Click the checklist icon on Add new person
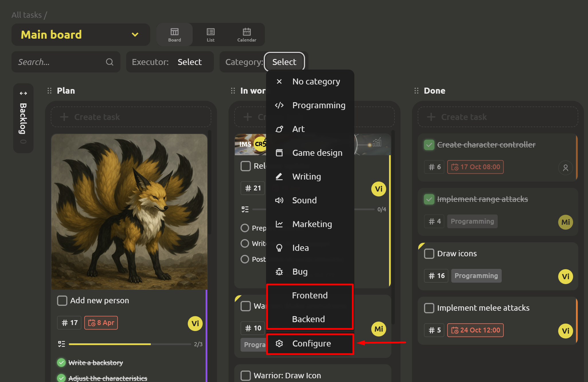This screenshot has width=588, height=382. (62, 344)
